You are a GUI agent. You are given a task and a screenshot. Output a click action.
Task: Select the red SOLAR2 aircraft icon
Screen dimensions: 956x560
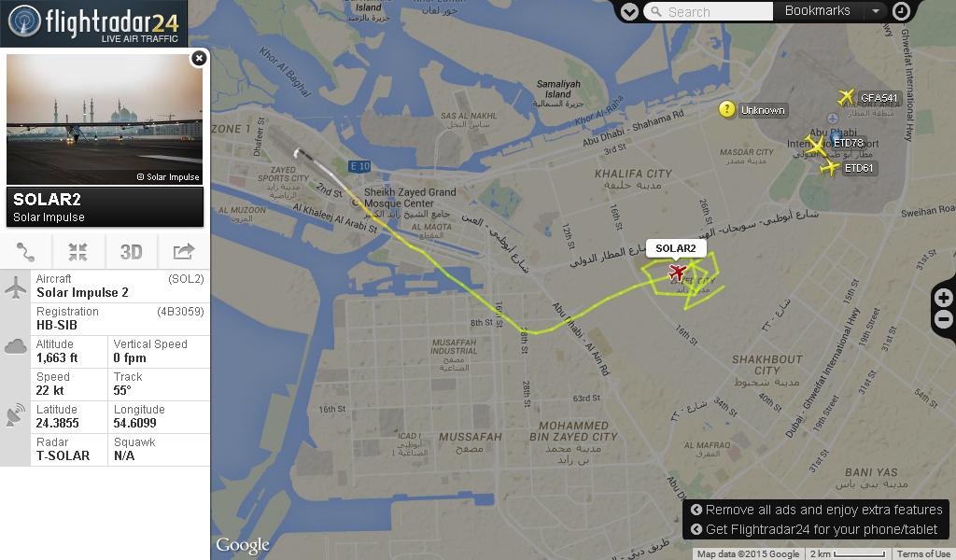click(x=677, y=272)
